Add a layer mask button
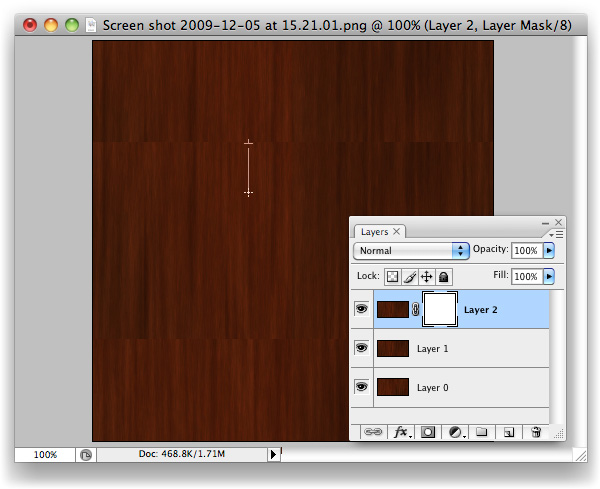 tap(428, 432)
